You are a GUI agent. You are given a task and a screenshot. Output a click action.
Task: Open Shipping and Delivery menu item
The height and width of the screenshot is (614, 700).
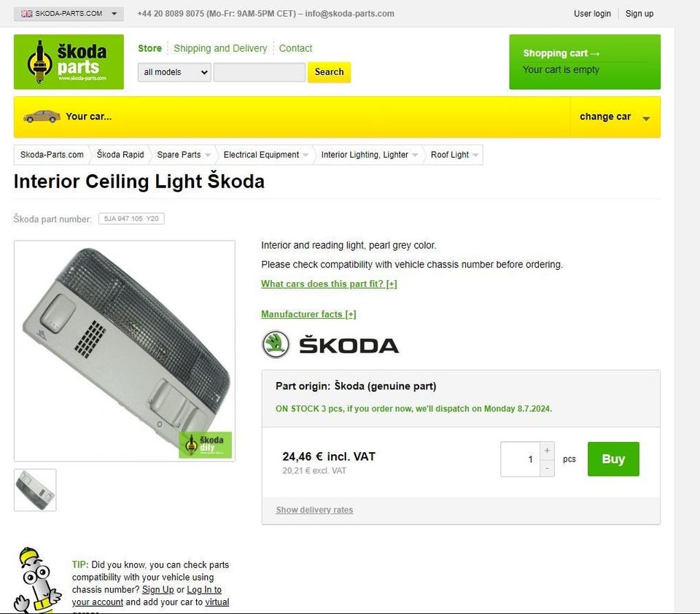(x=220, y=48)
